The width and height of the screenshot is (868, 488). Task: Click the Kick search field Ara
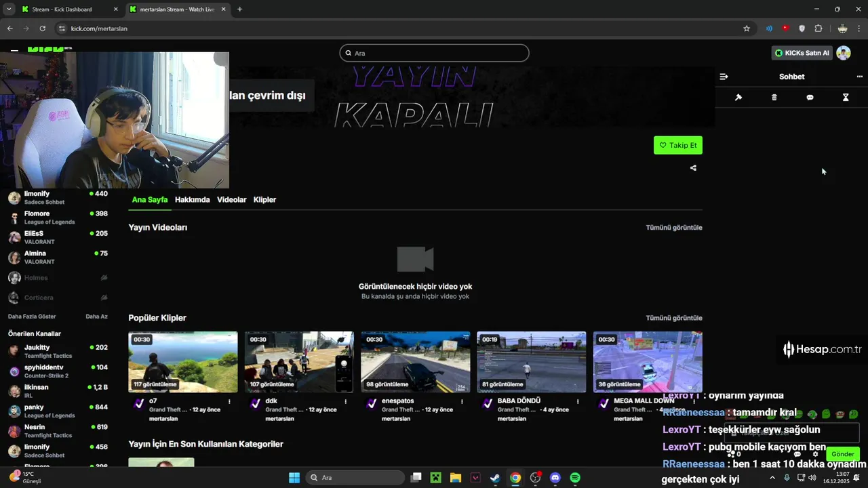[x=434, y=53]
